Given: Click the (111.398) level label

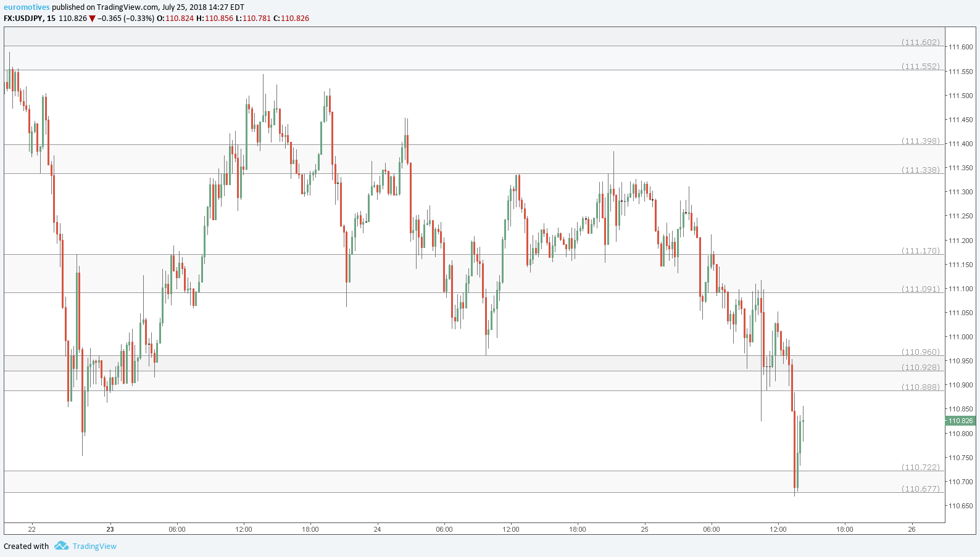Looking at the screenshot, I should 921,141.
